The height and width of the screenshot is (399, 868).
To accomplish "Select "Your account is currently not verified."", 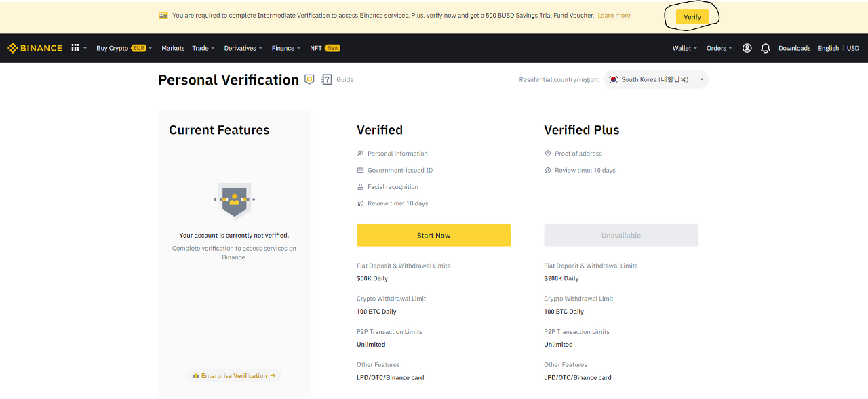I will click(234, 235).
